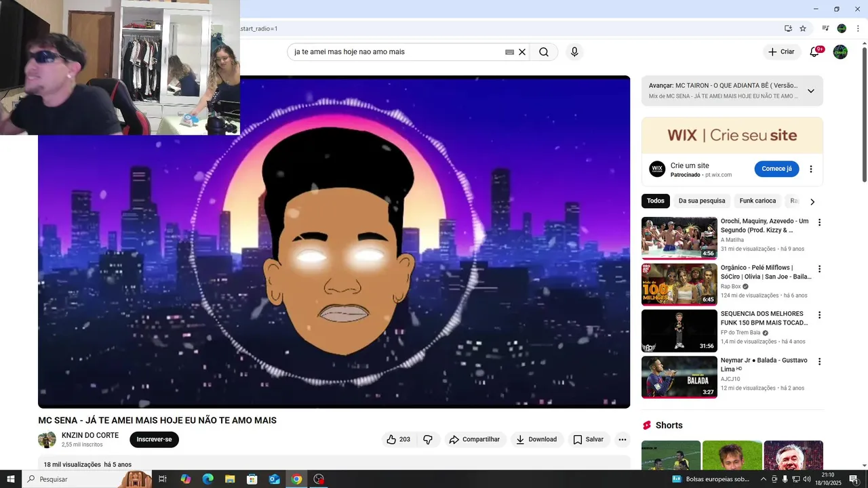Open options for Orgânico - Pelé Milflows video
868x488 pixels.
click(819, 269)
